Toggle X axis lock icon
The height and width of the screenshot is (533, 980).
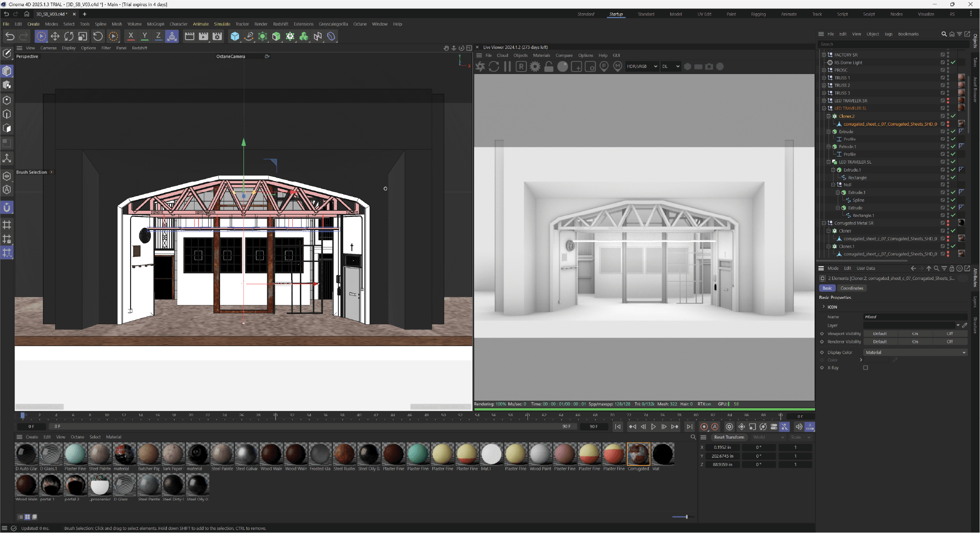click(x=131, y=37)
